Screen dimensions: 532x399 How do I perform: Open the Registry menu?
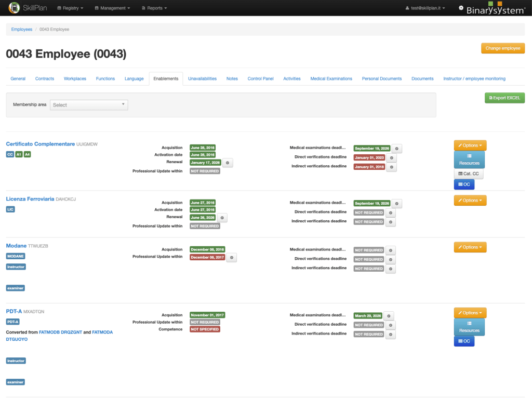tap(70, 8)
